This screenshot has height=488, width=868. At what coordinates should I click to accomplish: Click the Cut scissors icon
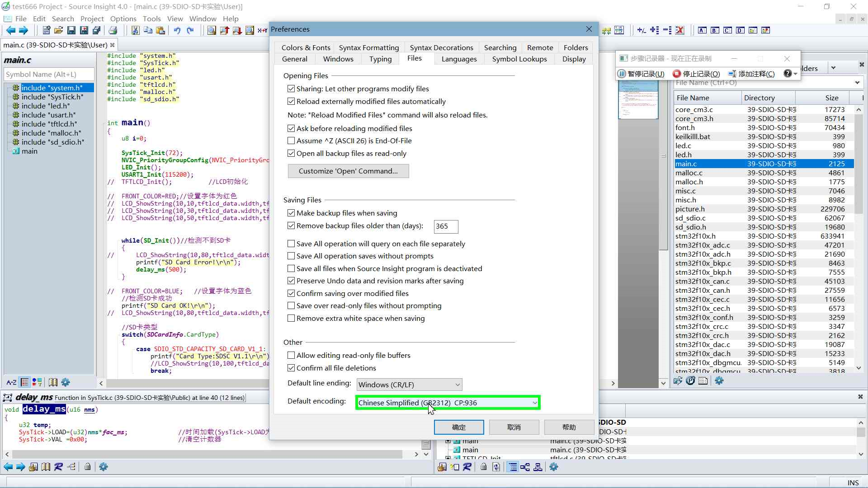coord(135,31)
